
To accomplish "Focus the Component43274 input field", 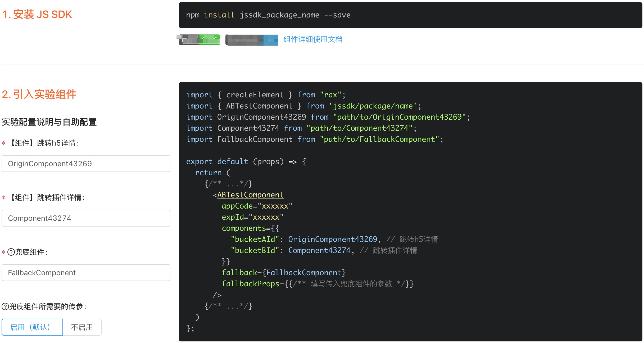I will tap(86, 218).
